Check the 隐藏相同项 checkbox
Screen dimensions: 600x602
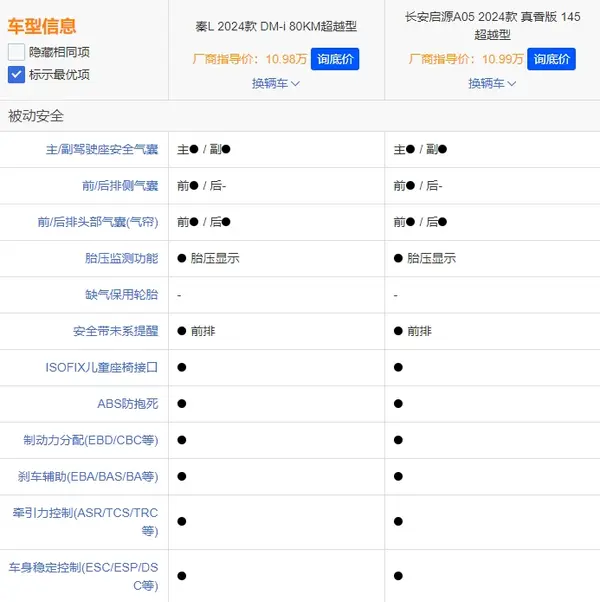point(16,52)
